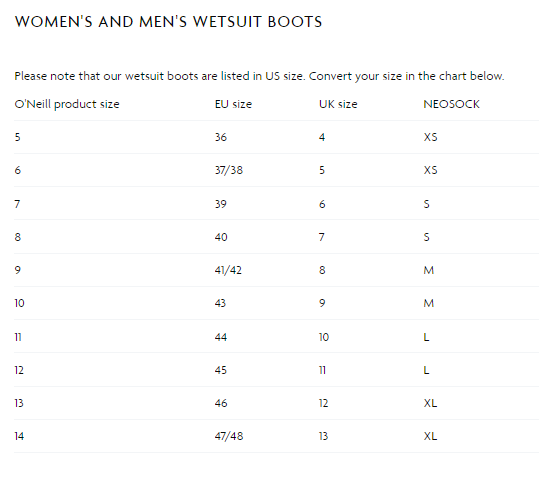Select the XS neosock for size 5
Viewport: 556px width, 477px height.
[430, 137]
